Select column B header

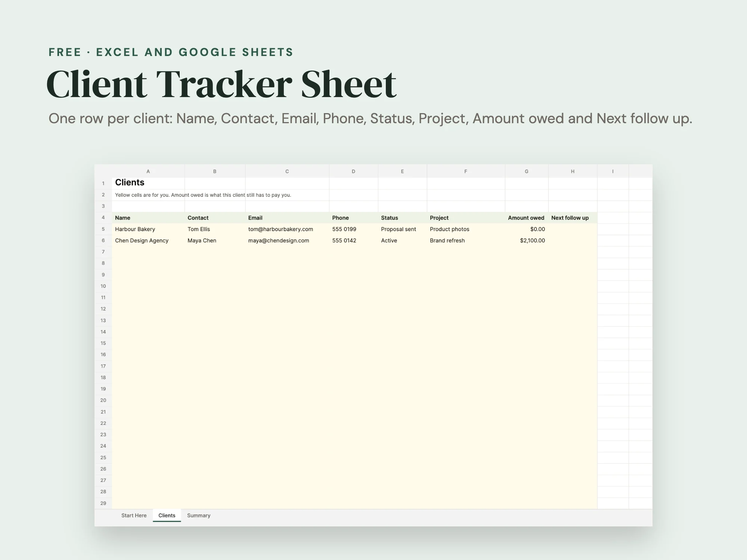coord(215,171)
